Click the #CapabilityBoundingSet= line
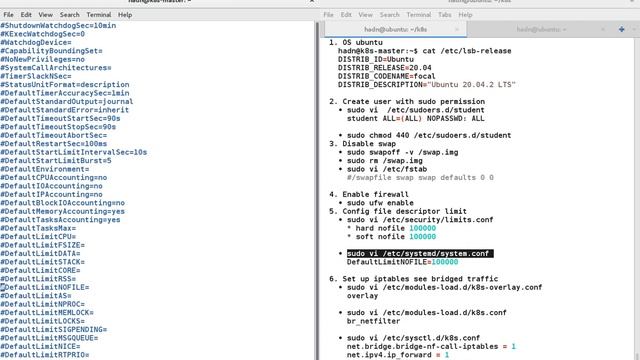The height and width of the screenshot is (360, 640). click(x=51, y=51)
